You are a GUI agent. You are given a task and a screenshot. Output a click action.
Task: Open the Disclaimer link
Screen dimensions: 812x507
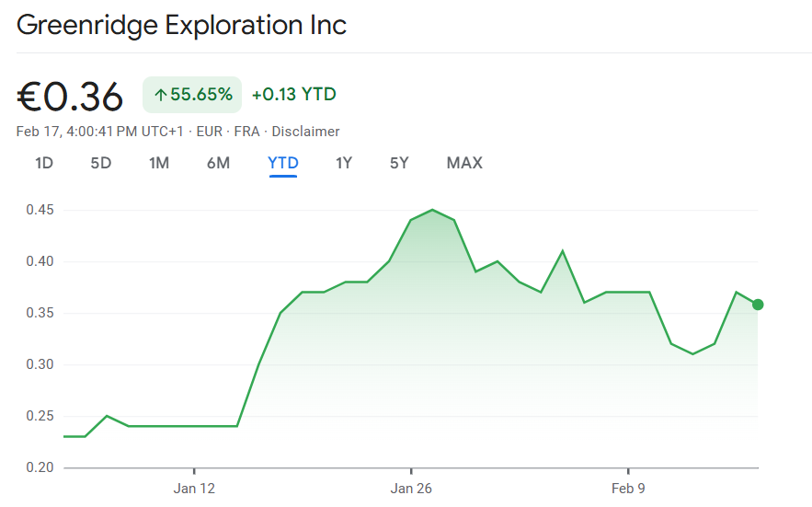pos(305,132)
